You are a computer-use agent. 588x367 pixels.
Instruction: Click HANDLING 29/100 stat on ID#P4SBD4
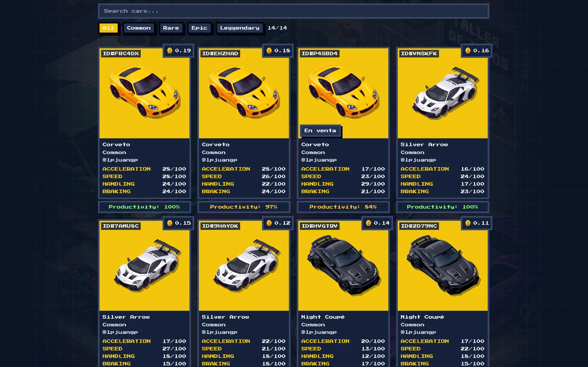click(343, 184)
